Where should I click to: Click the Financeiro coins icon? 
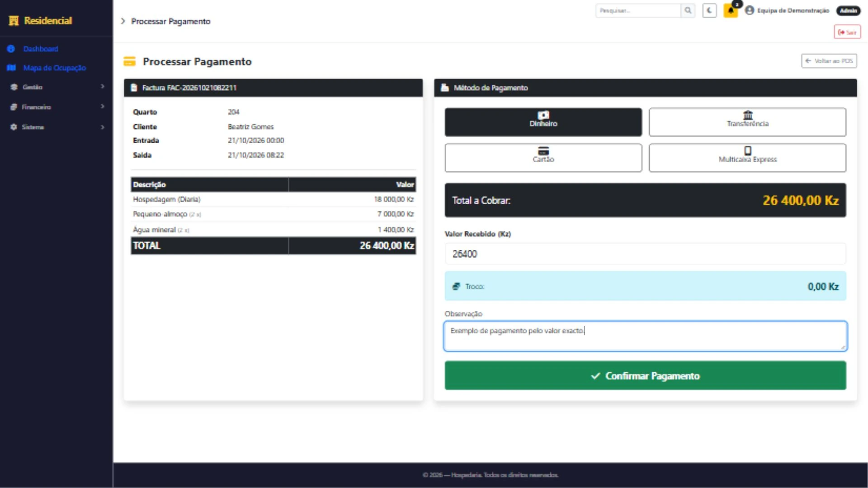pyautogui.click(x=14, y=107)
